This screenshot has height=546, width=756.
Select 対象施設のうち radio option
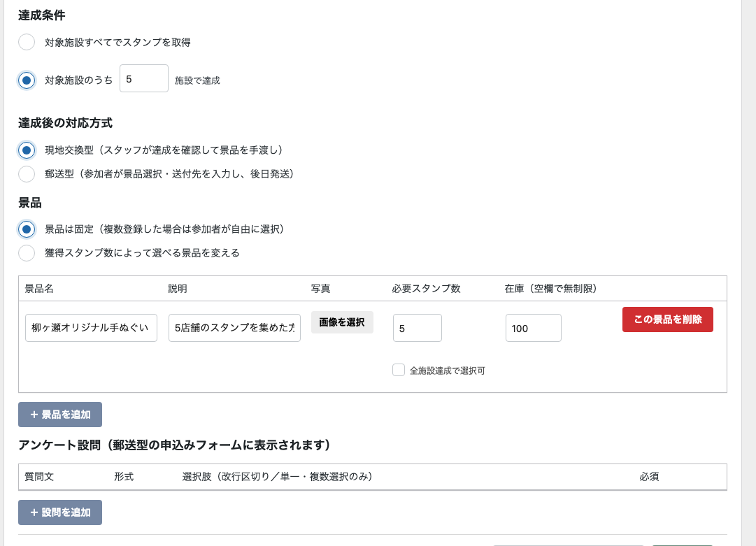point(27,80)
